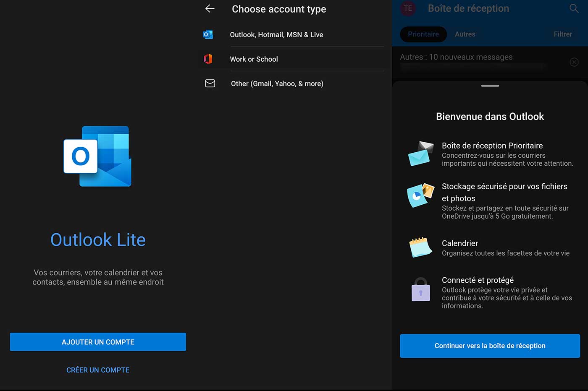Screen dimensions: 588x391
Task: Click the Calendrier feature title
Action: tap(460, 243)
